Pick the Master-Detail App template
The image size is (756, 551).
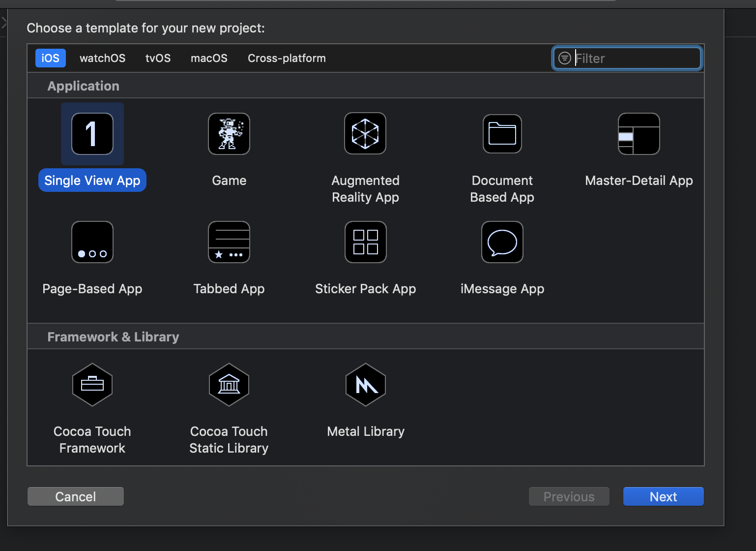click(639, 133)
